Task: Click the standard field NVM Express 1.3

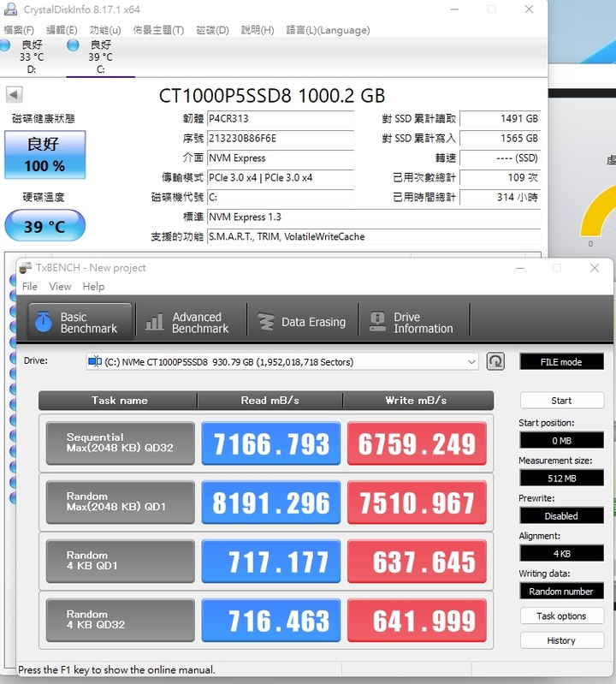Action: tap(374, 217)
